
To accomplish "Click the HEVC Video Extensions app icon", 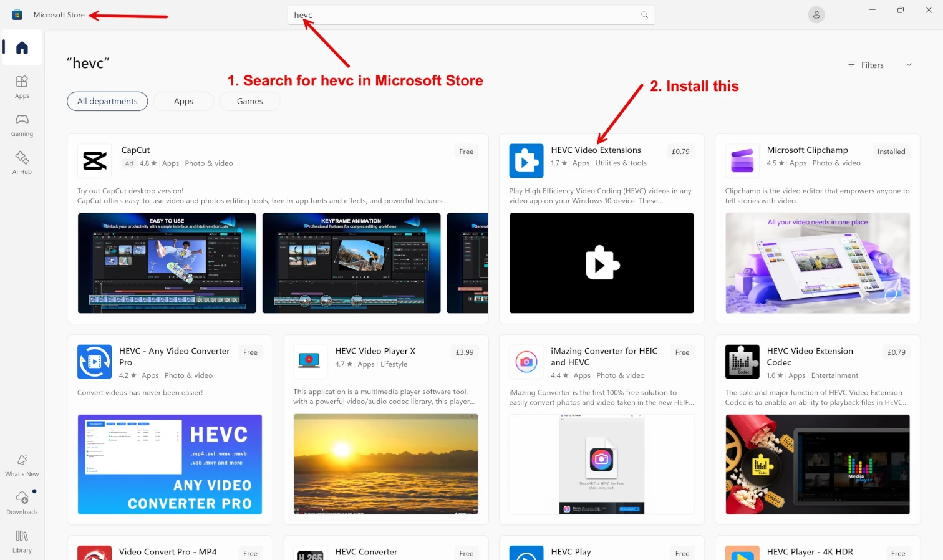I will pyautogui.click(x=526, y=161).
